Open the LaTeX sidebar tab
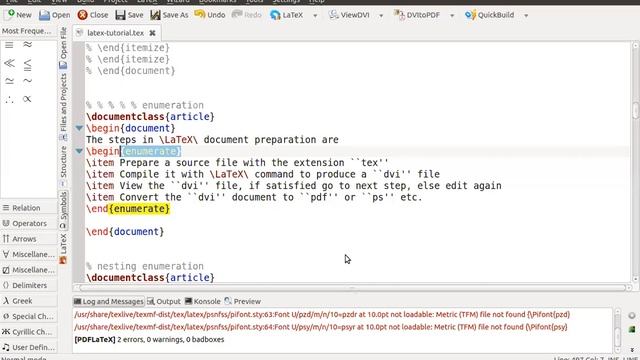Screen dimensions: 640x360 (x=63, y=248)
